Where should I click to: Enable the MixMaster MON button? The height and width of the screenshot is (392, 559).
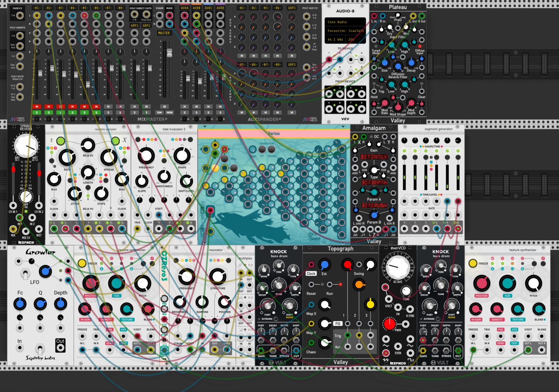170,112
